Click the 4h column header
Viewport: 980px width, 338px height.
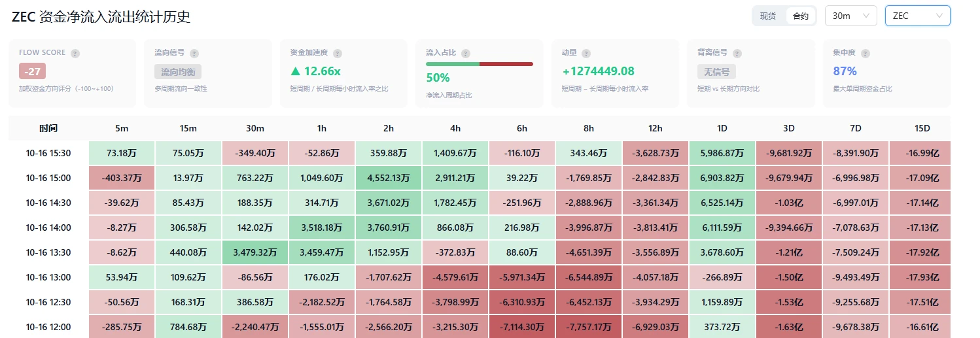[455, 128]
